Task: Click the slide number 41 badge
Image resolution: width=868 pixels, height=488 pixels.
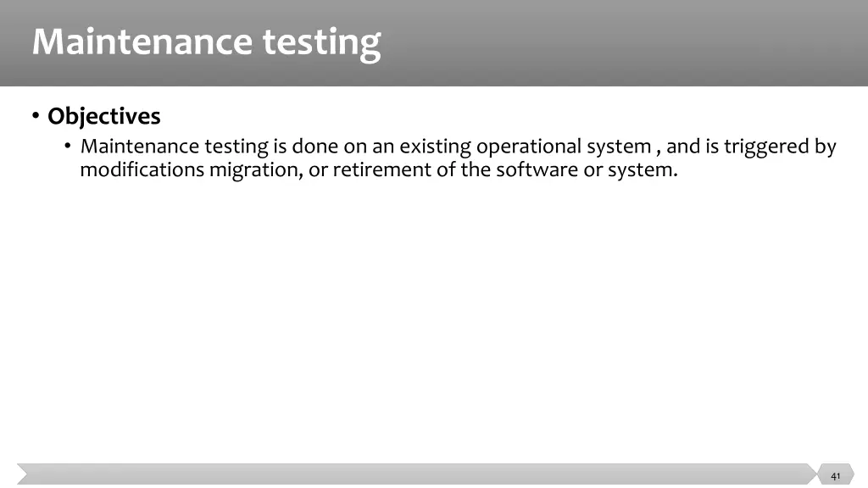Action: pyautogui.click(x=835, y=475)
